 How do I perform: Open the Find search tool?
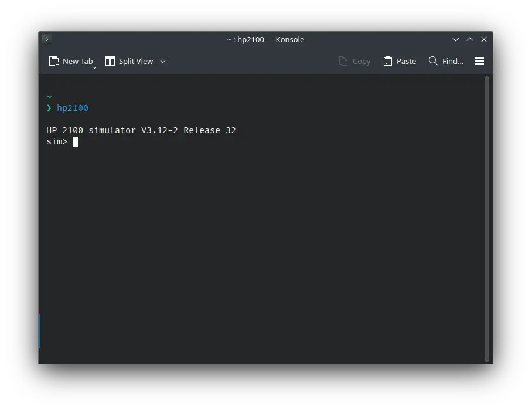(x=446, y=61)
